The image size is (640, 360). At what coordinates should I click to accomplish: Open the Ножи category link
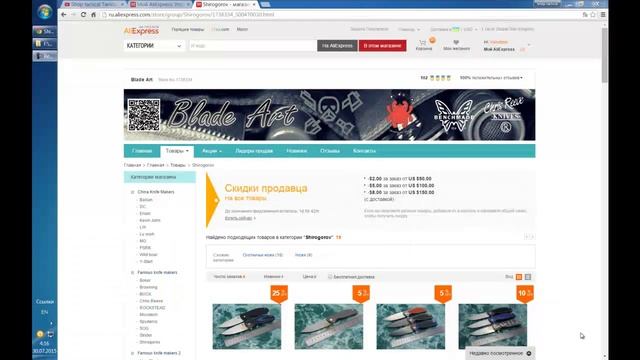[303, 255]
